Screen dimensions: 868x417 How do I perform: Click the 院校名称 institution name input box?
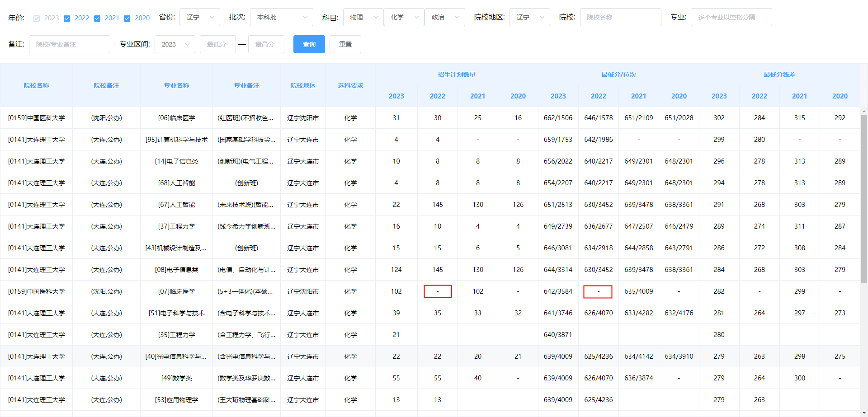coord(620,17)
